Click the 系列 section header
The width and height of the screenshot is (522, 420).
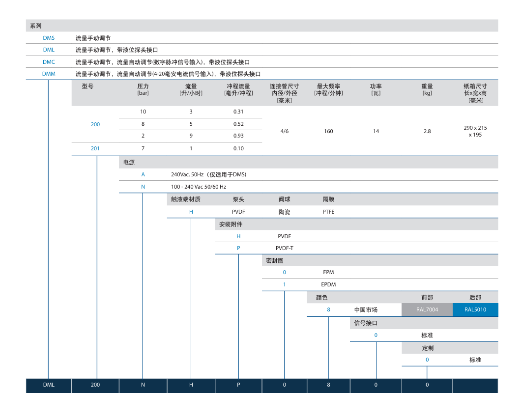[36, 26]
